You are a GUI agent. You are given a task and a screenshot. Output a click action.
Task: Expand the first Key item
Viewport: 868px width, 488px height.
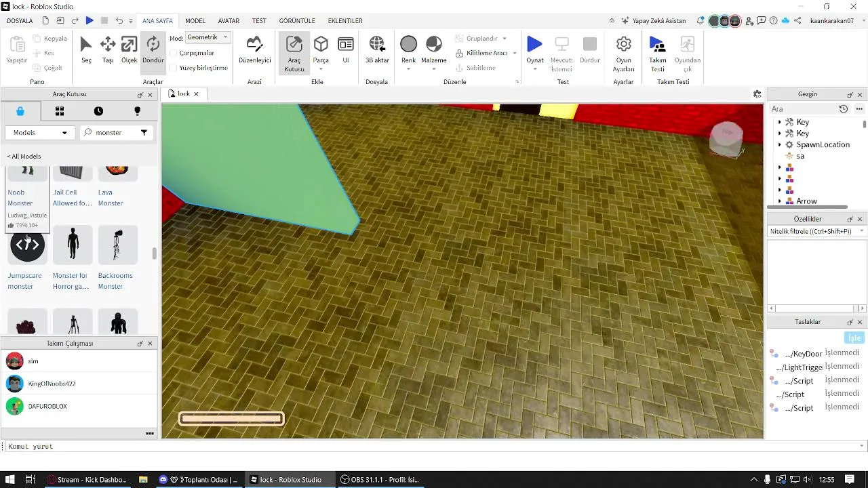point(779,122)
